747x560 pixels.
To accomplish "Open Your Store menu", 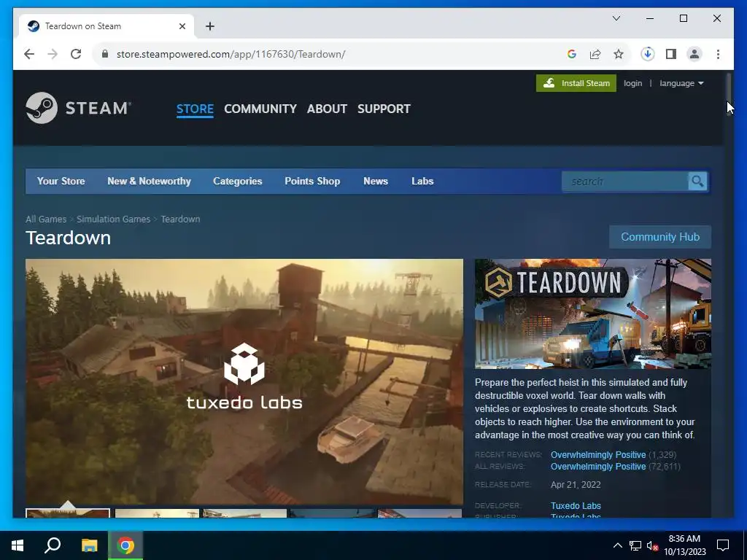I will pos(61,181).
